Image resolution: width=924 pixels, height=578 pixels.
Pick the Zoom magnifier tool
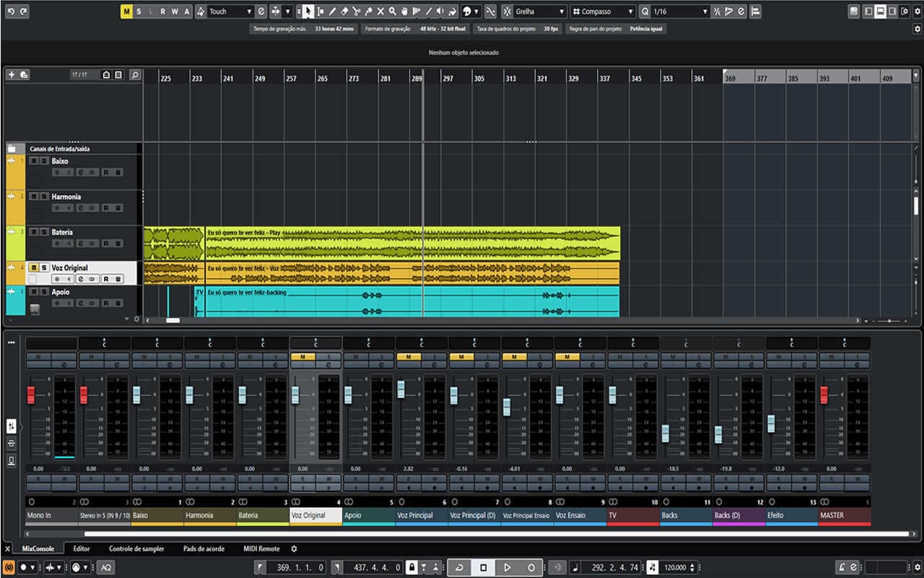tap(392, 12)
